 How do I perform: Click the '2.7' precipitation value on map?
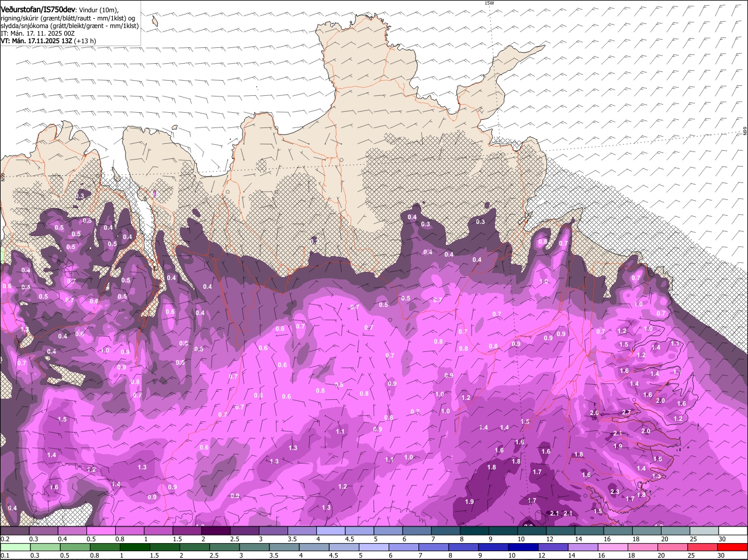(x=626, y=412)
